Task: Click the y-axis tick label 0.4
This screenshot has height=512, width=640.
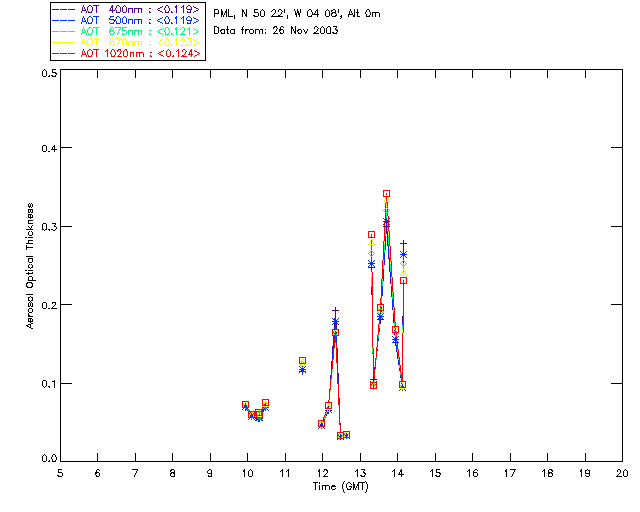Action: [49, 148]
